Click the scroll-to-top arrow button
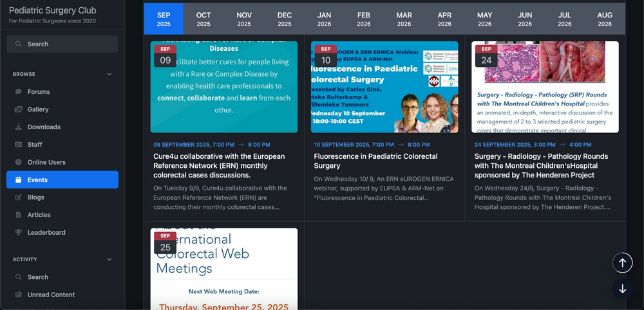The width and height of the screenshot is (644, 310). (622, 263)
